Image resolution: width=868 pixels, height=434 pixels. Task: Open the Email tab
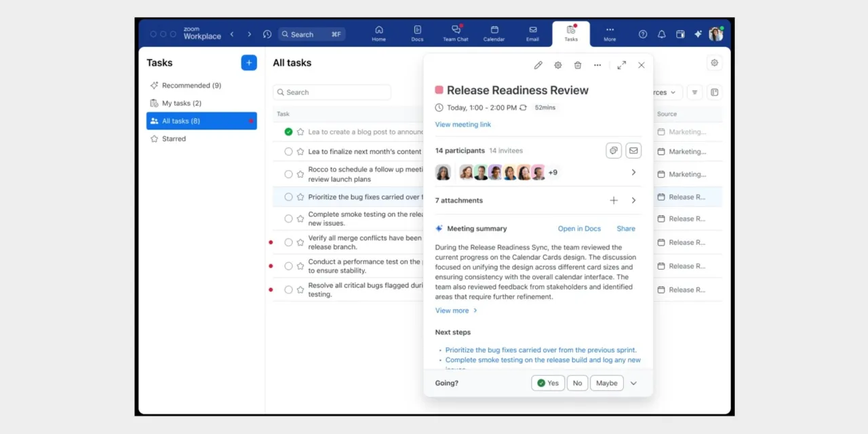pos(532,34)
